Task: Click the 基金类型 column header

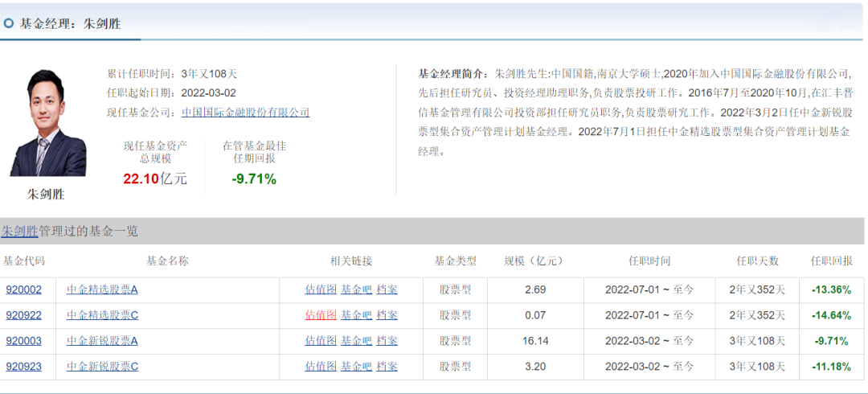Action: [455, 261]
